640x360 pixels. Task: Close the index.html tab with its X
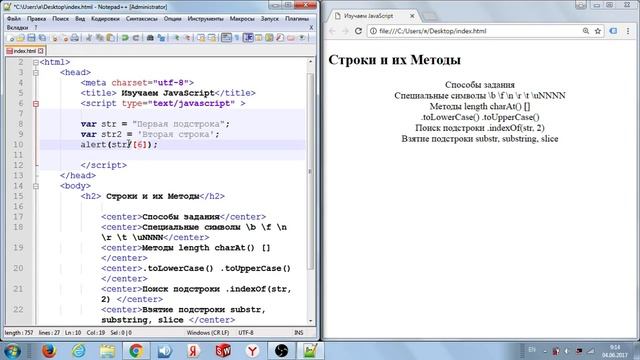click(x=40, y=51)
